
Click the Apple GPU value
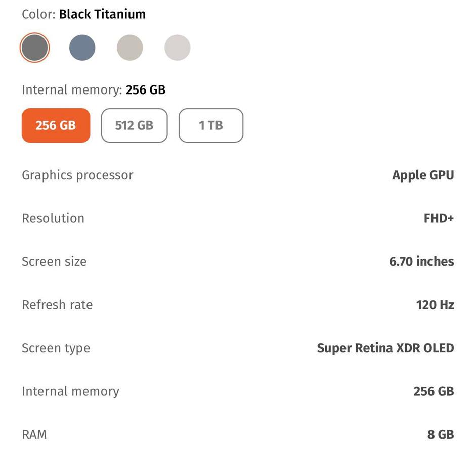[x=423, y=175]
